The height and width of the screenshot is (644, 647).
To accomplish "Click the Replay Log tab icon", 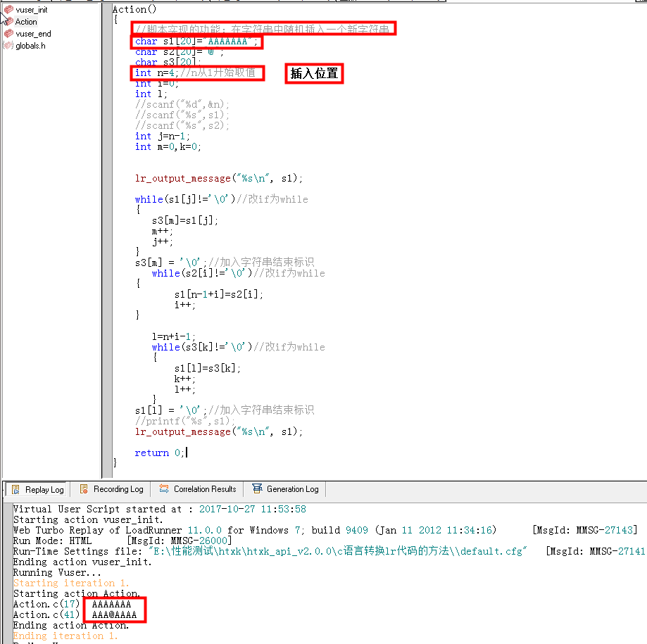I will pyautogui.click(x=15, y=489).
